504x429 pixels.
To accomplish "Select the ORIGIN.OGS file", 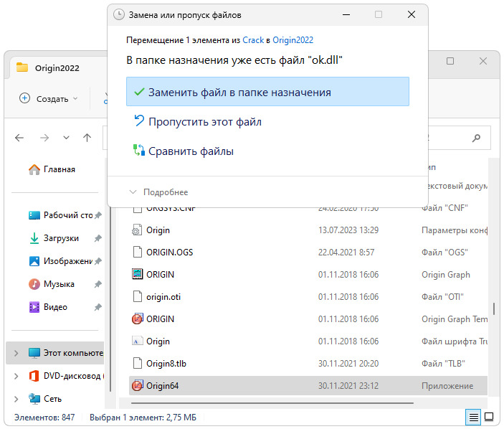I will 308,253.
